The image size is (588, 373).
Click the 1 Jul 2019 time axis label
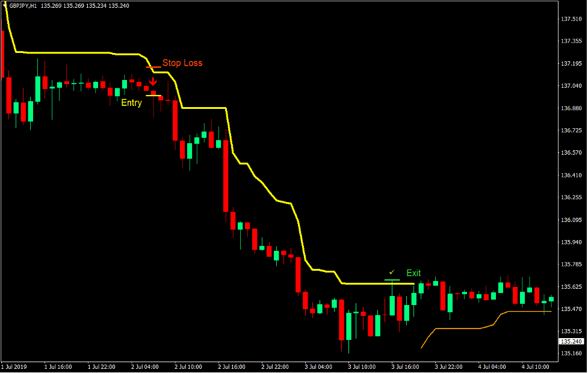coord(14,366)
